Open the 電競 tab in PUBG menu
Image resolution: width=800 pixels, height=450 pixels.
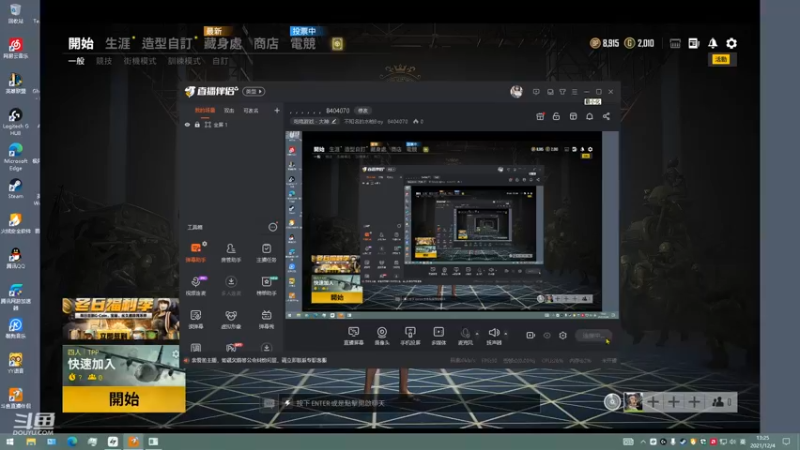tap(303, 43)
